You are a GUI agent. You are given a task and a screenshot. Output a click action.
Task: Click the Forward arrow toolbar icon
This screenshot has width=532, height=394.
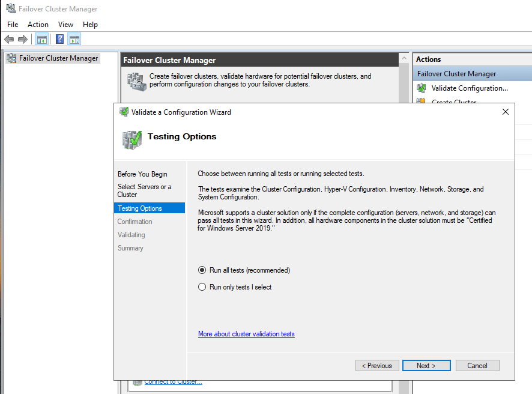pyautogui.click(x=23, y=40)
